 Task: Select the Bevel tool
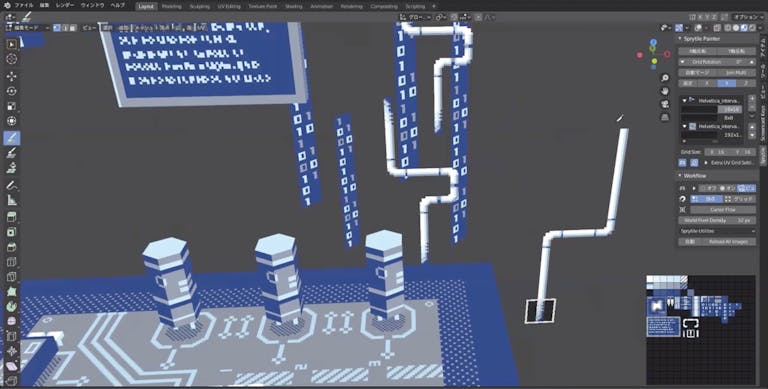pyautogui.click(x=12, y=247)
